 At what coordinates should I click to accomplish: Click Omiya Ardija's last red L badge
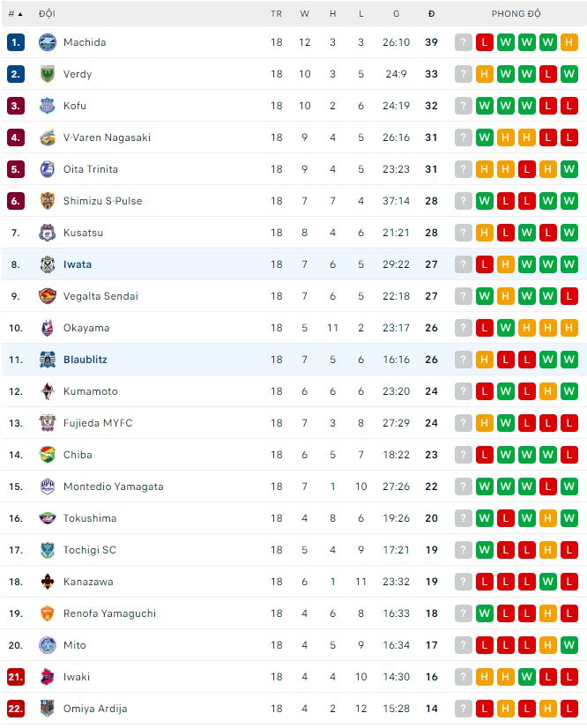[568, 709]
